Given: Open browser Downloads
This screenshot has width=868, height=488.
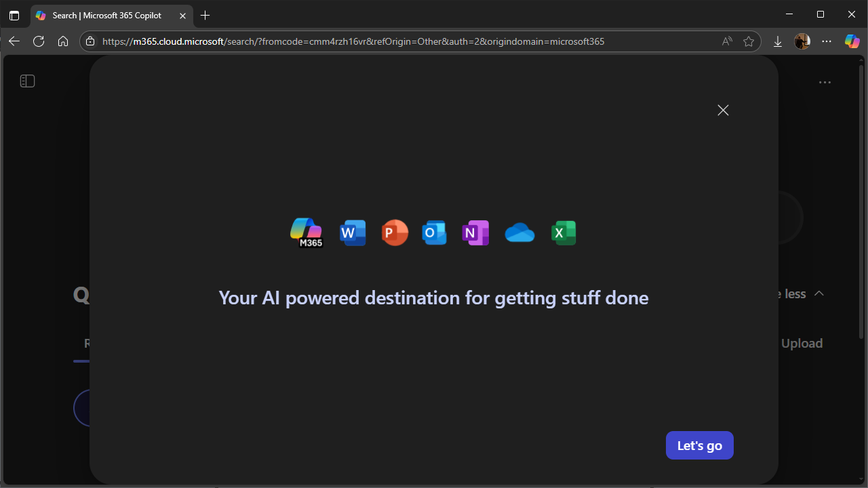Looking at the screenshot, I should (x=778, y=41).
